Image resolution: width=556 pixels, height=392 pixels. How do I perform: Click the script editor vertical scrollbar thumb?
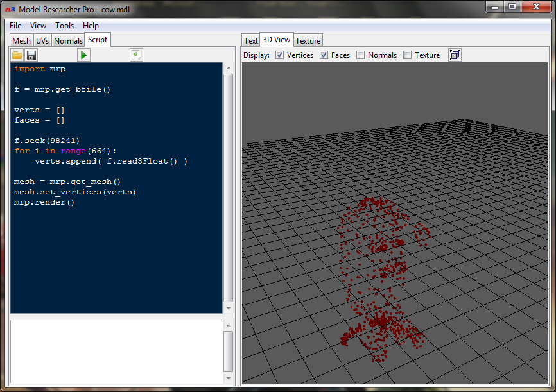[x=229, y=188]
